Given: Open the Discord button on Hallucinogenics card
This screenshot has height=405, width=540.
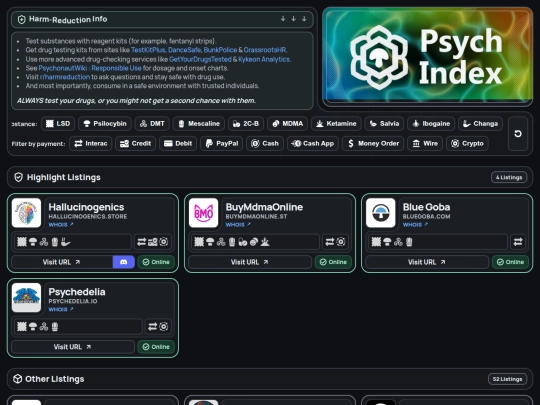Looking at the screenshot, I should tap(124, 262).
